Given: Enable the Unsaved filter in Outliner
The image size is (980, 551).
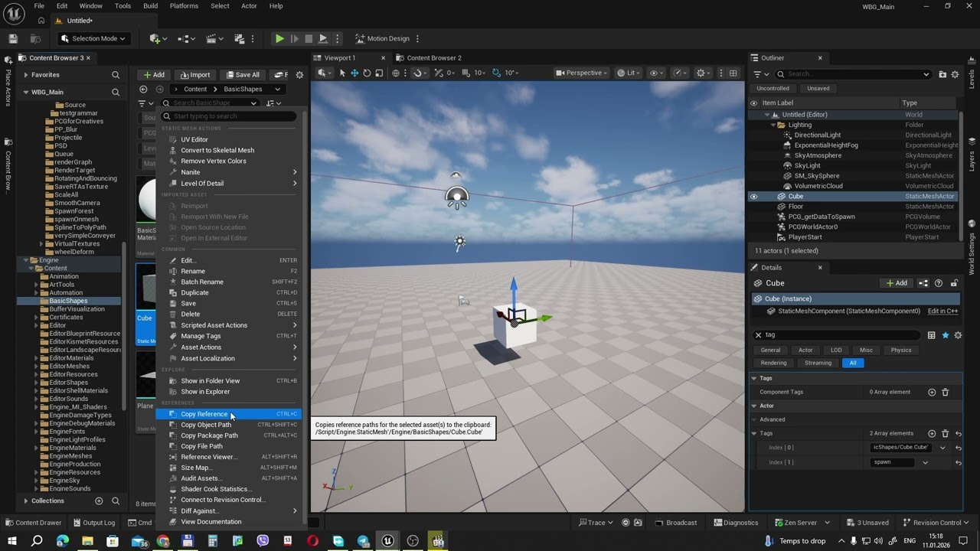Looking at the screenshot, I should [818, 88].
